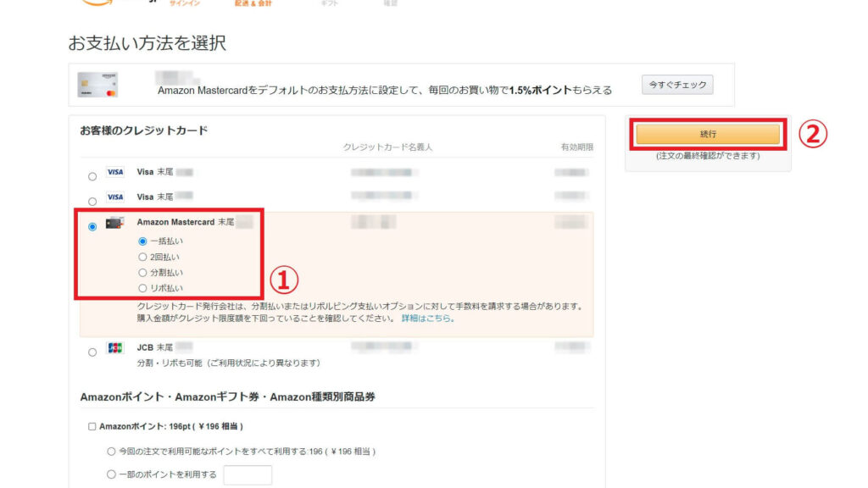Click the サインイン checkout step
Viewport: 868px width, 488px height.
point(185,3)
